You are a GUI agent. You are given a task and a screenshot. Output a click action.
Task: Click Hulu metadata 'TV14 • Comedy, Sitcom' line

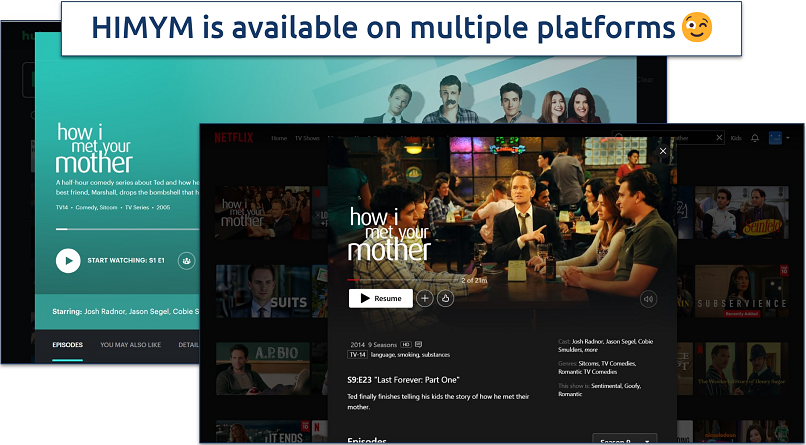tap(113, 208)
